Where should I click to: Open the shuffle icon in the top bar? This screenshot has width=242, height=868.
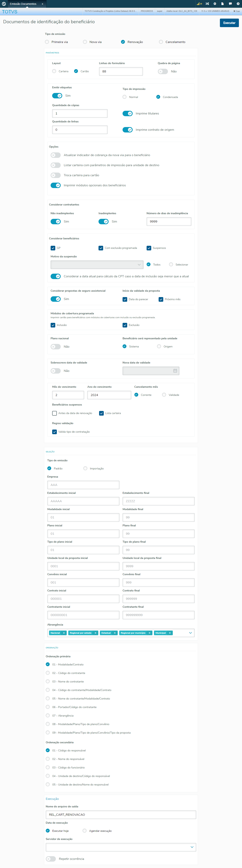207,4
